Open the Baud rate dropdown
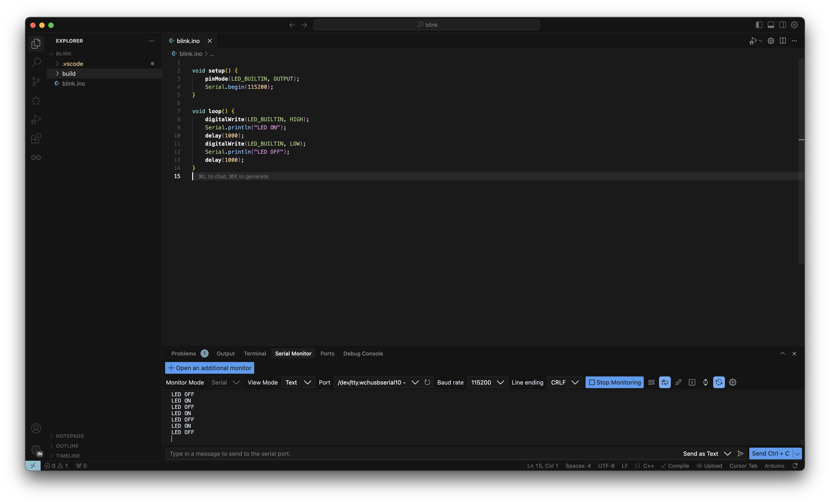830x504 pixels. tap(487, 382)
